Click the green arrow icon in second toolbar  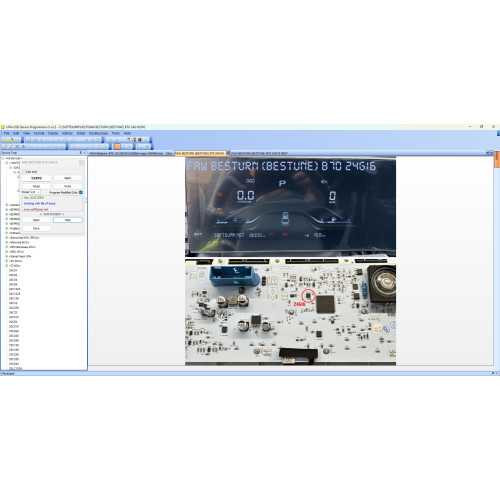tap(23, 146)
